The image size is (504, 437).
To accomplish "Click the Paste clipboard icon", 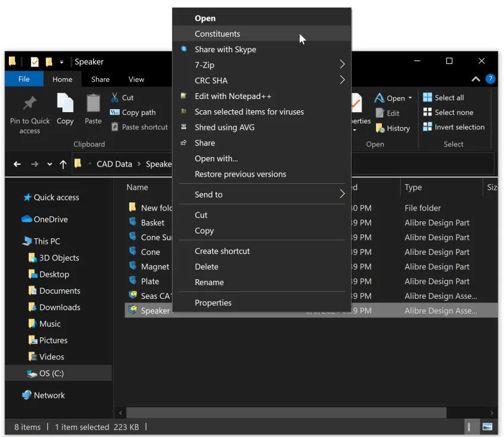I will coord(93,103).
